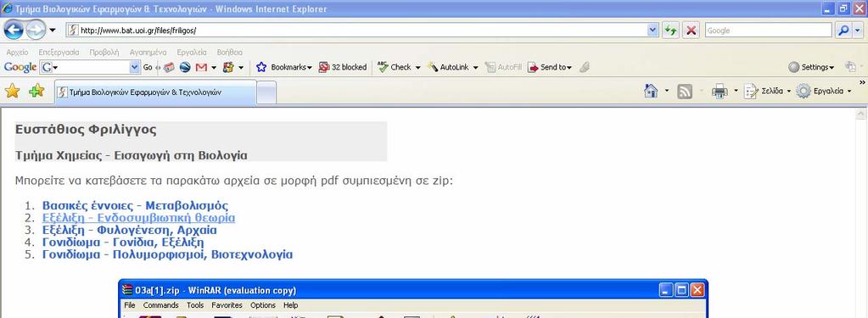Open the Help menu in WinRAR window
Screen dimensions: 868x318
click(291, 305)
